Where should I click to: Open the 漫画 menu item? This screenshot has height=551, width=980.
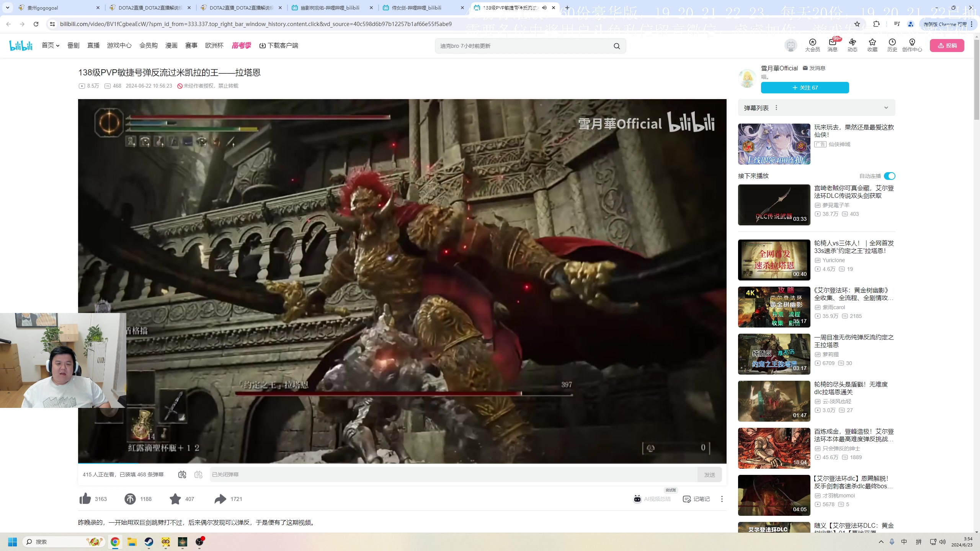[171, 46]
